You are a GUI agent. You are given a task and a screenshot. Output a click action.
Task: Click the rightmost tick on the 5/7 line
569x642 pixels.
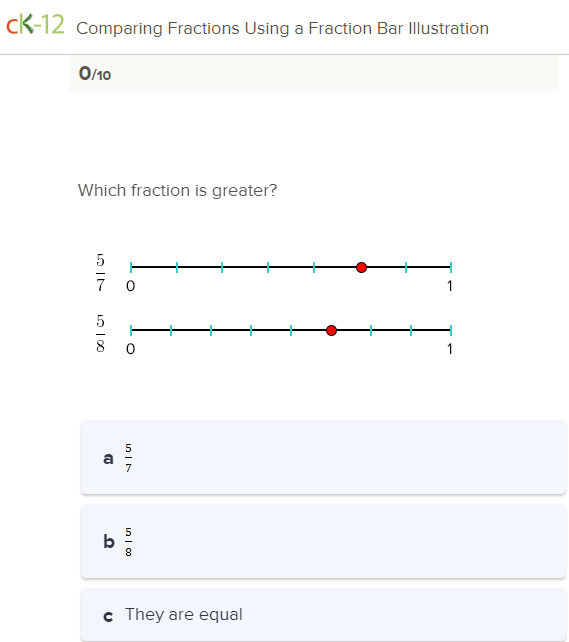pos(451,267)
